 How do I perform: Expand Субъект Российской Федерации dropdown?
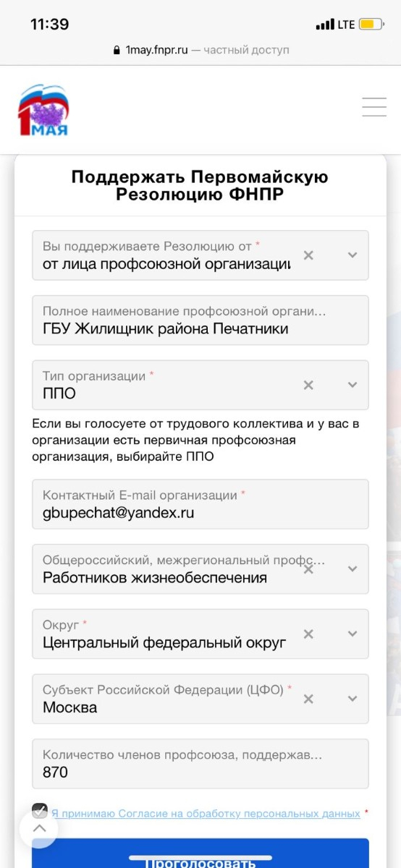pyautogui.click(x=353, y=699)
